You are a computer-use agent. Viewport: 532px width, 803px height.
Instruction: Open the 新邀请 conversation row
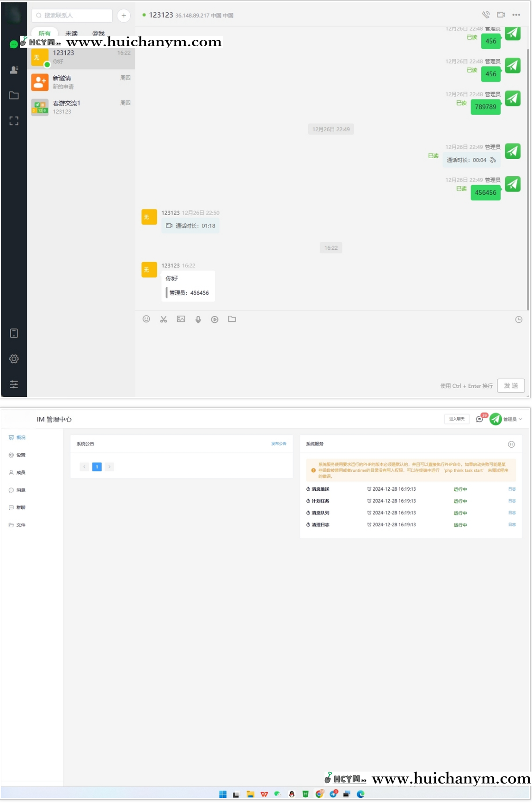click(81, 82)
